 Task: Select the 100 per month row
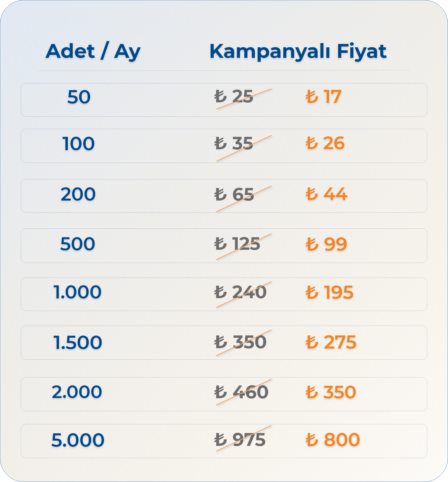click(x=224, y=146)
